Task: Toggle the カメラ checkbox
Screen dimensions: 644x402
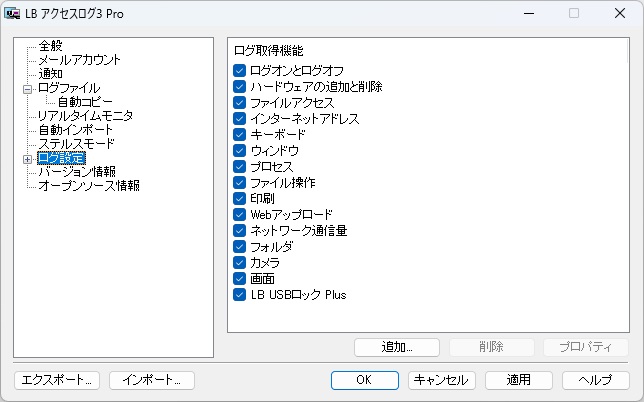Action: point(239,263)
